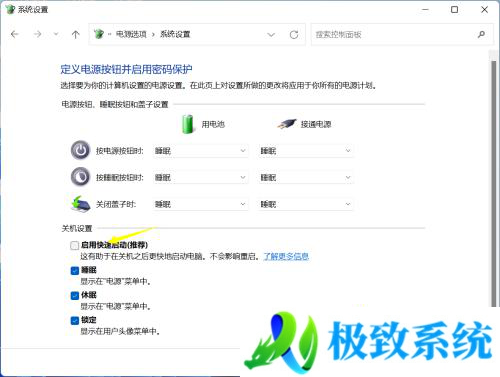Click the power button icon
The image size is (500, 377).
(80, 150)
